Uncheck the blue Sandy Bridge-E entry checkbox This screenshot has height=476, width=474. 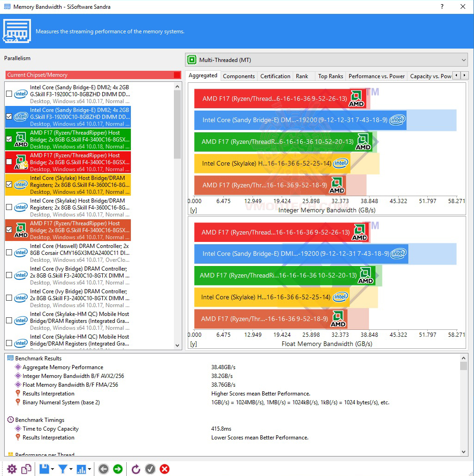pos(9,116)
